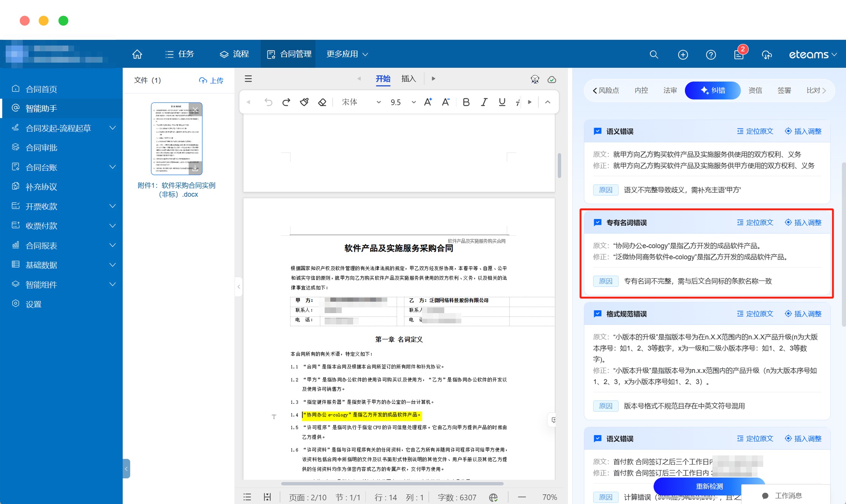
Task: Toggle italic formatting
Action: coord(484,102)
